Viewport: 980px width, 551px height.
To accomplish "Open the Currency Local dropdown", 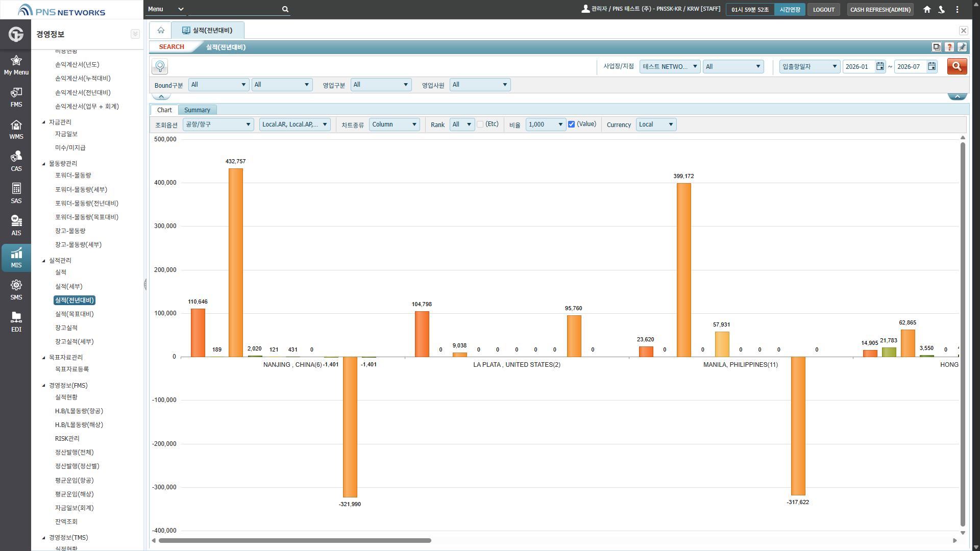I will [656, 124].
